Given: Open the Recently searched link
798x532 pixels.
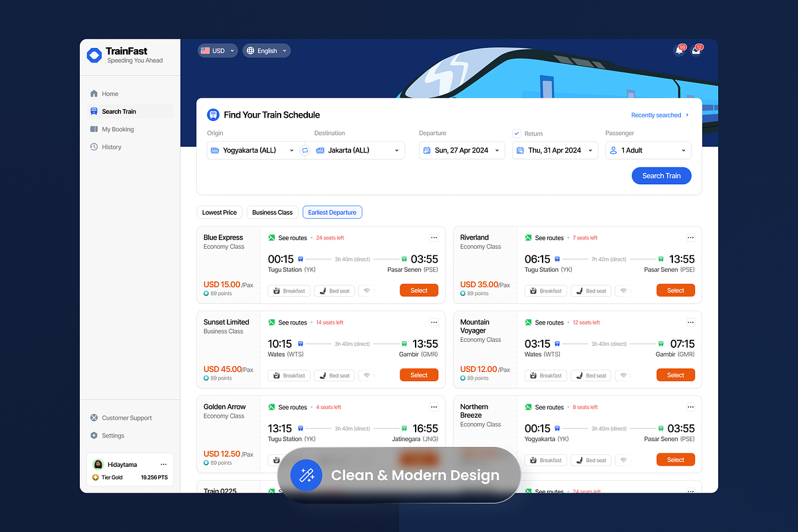Looking at the screenshot, I should click(x=660, y=115).
